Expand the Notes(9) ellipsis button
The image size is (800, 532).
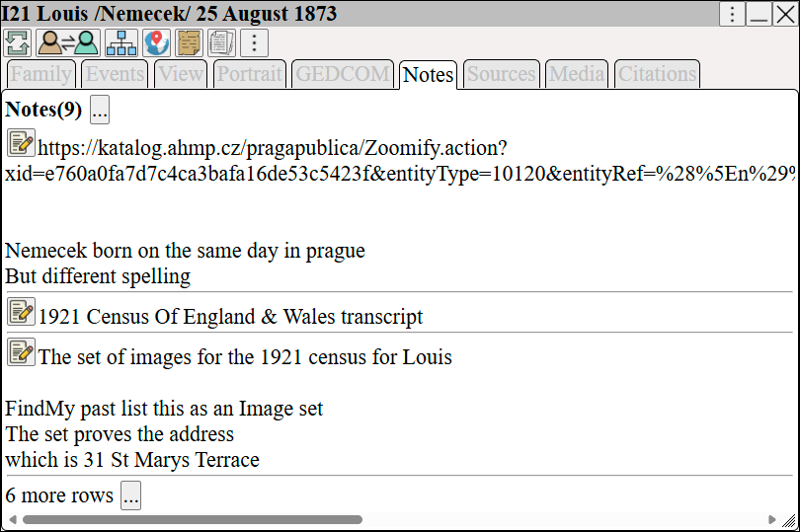click(x=100, y=110)
